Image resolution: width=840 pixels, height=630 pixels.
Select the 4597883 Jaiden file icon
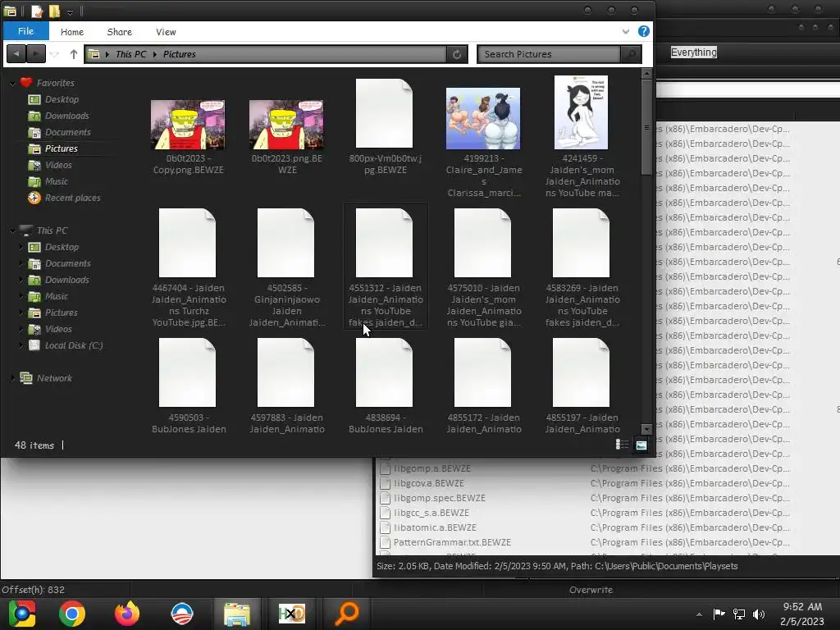(286, 372)
